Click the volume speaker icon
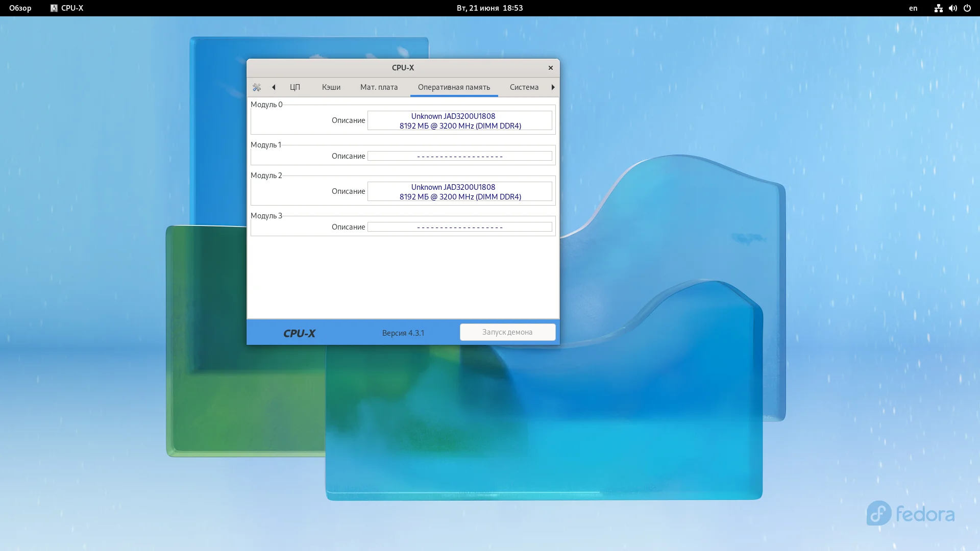Screen dimensions: 980x551 pyautogui.click(x=952, y=8)
